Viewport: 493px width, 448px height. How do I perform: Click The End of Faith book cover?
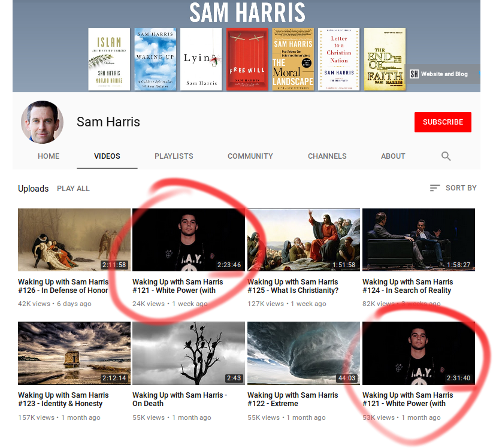[x=385, y=59]
